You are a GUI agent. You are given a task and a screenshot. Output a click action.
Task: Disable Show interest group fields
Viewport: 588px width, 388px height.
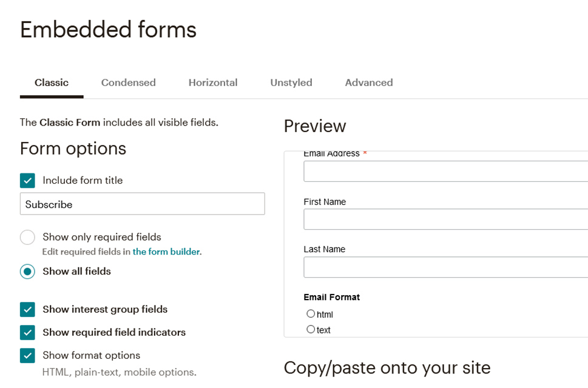[x=27, y=309]
